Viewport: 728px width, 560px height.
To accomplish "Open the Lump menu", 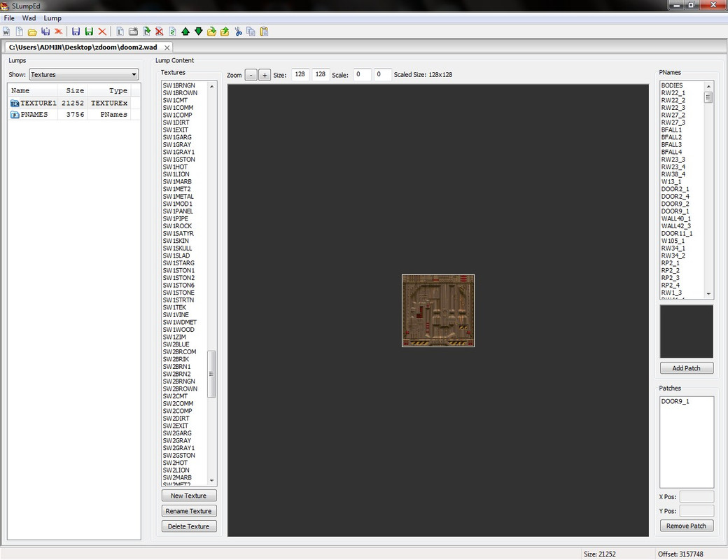I will tap(52, 18).
